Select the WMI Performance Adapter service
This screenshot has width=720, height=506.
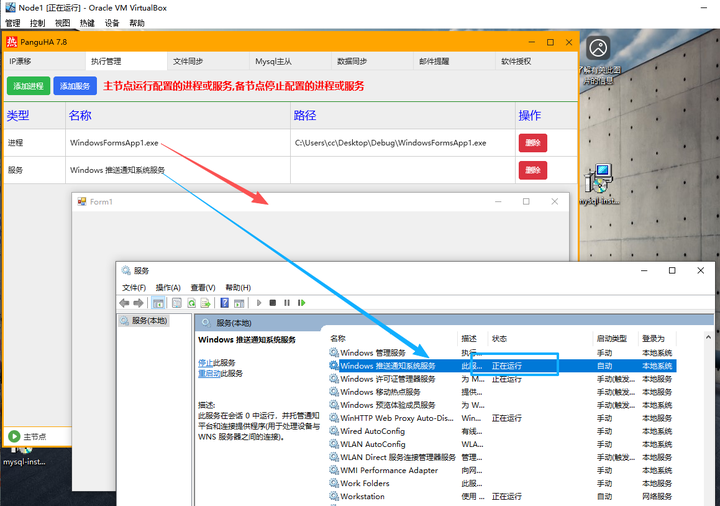point(502,470)
